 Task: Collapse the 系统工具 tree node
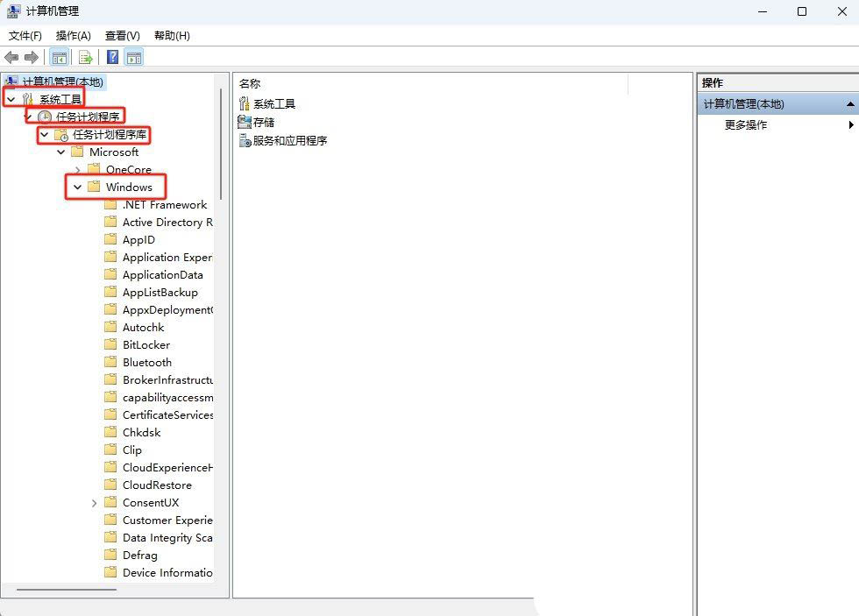tap(11, 100)
